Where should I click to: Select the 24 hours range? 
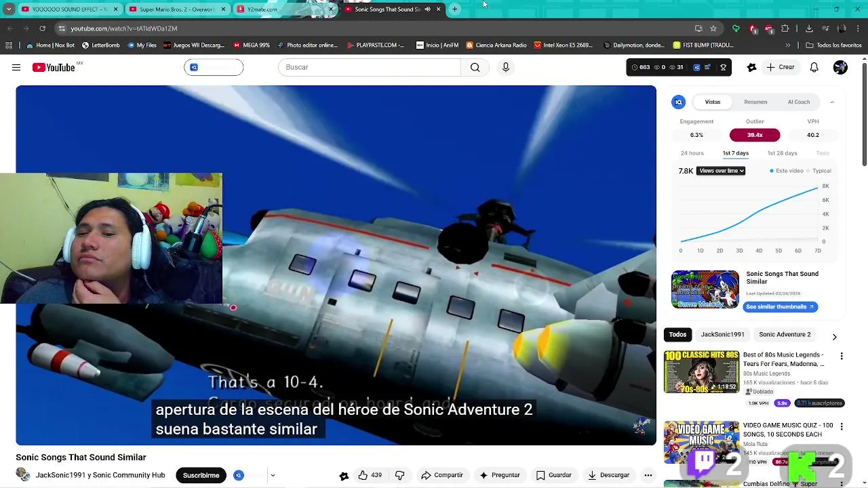[x=692, y=153]
